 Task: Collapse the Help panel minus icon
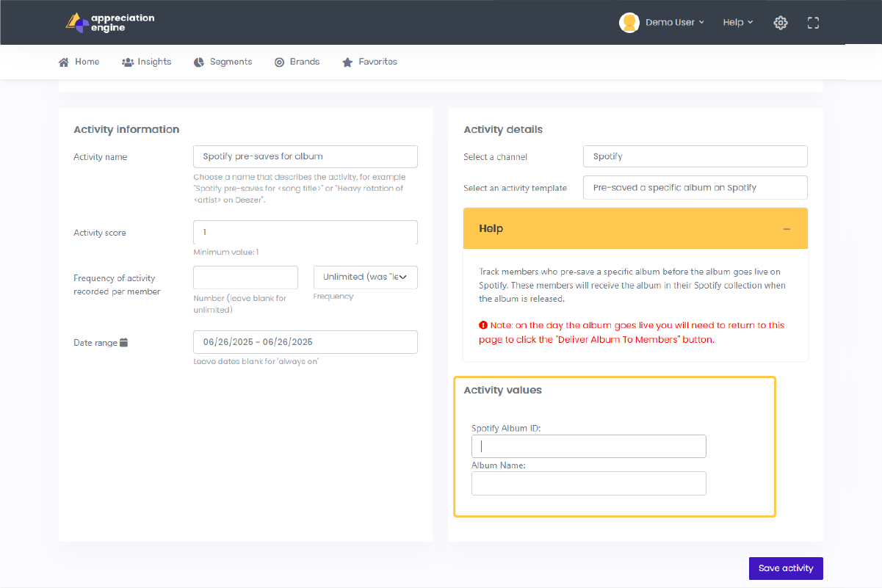click(787, 229)
